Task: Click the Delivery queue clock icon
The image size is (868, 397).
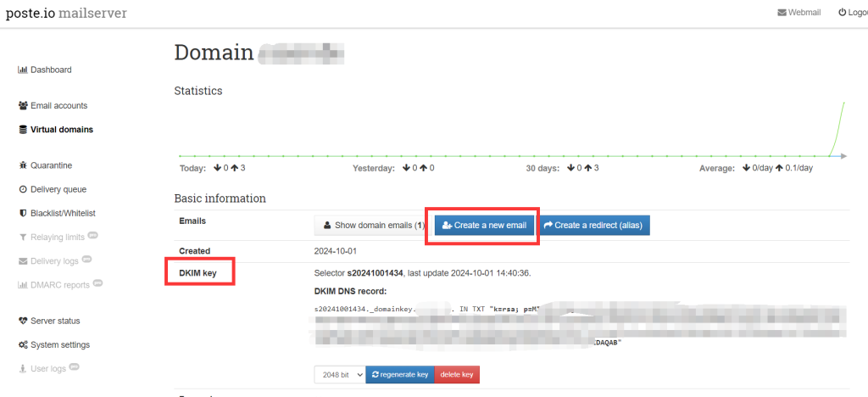Action: (x=23, y=189)
